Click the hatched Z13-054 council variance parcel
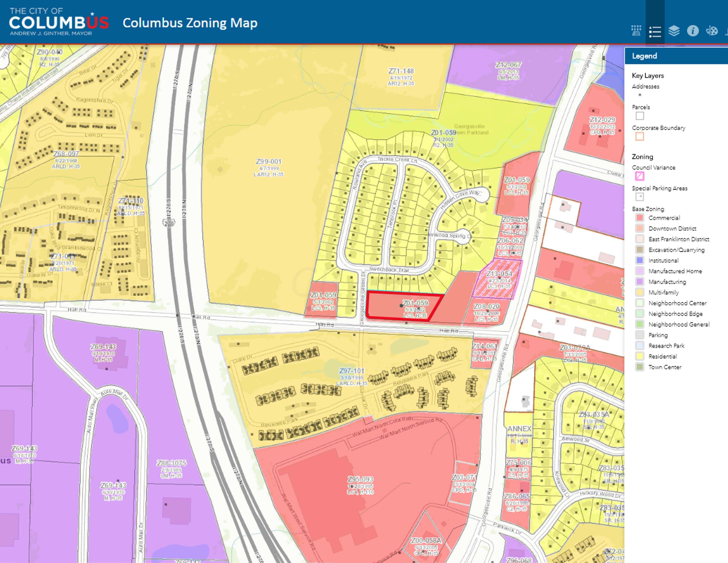Screen dimensions: 728x563 tap(497, 279)
